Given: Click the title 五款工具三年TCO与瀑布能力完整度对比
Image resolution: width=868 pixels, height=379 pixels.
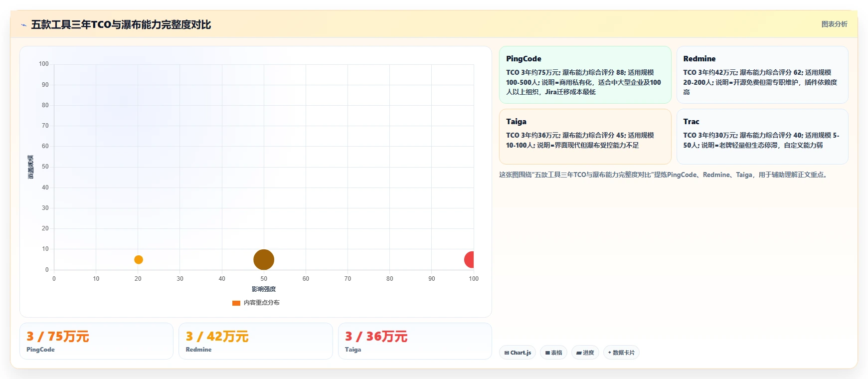Looking at the screenshot, I should pyautogui.click(x=121, y=24).
